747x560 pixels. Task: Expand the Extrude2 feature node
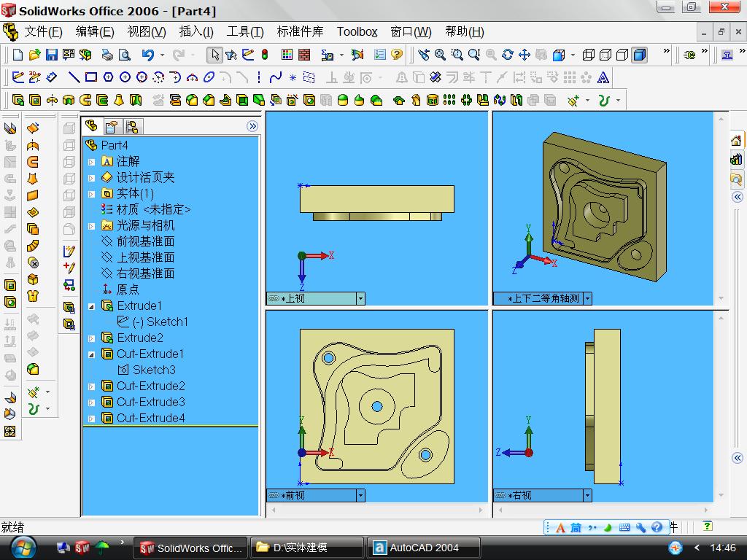(91, 338)
